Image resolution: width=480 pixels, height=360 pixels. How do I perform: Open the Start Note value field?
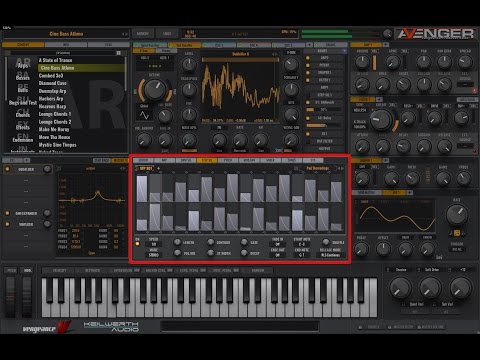[x=302, y=244]
